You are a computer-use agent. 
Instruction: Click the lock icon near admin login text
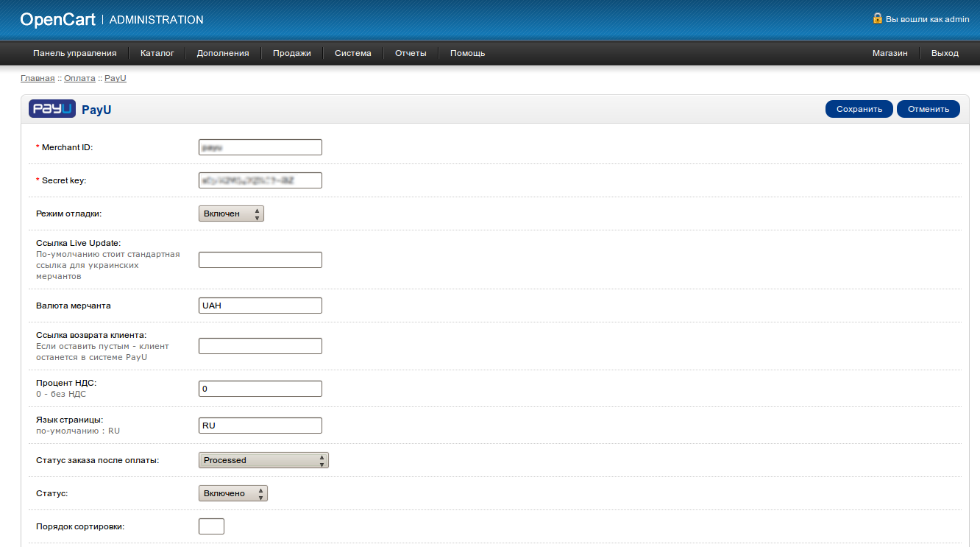coord(877,18)
